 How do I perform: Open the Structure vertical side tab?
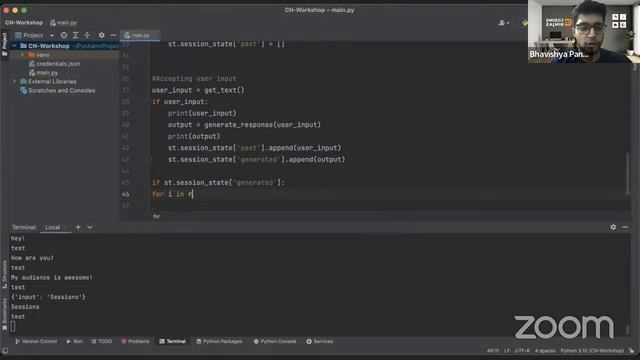pyautogui.click(x=4, y=274)
